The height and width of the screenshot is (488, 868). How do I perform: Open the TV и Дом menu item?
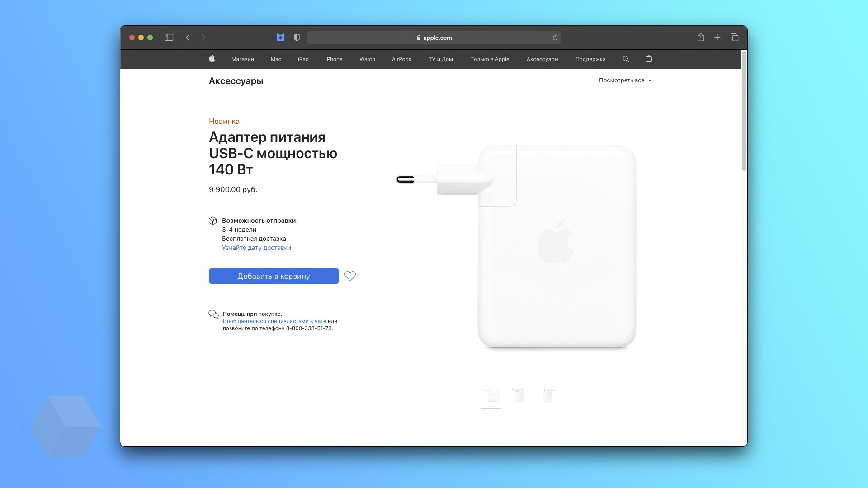(x=441, y=59)
